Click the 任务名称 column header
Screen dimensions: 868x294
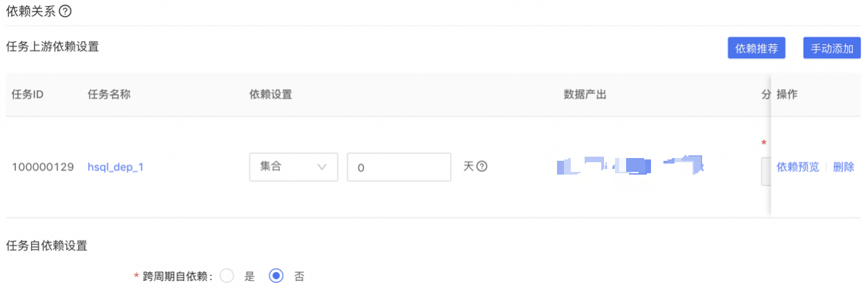pos(108,95)
